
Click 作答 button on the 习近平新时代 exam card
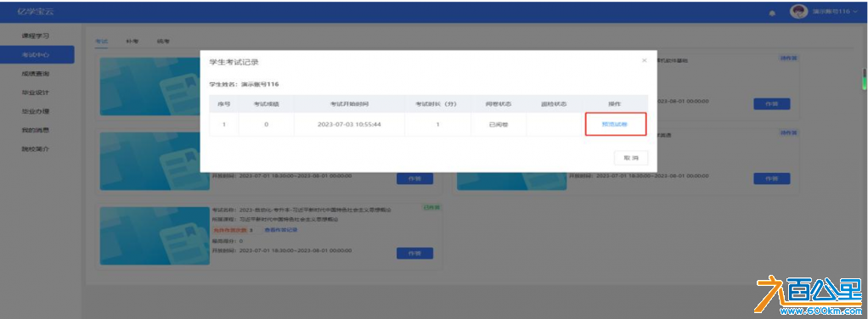[414, 253]
